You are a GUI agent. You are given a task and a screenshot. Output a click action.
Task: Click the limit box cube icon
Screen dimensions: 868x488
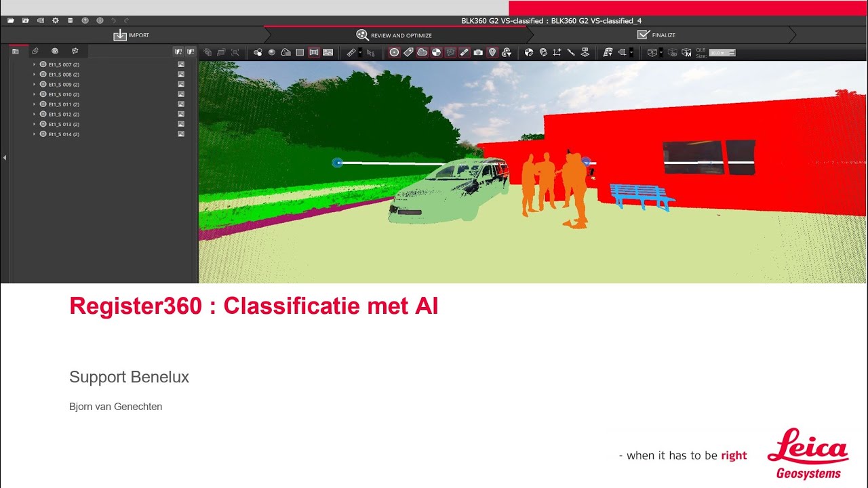coord(652,52)
